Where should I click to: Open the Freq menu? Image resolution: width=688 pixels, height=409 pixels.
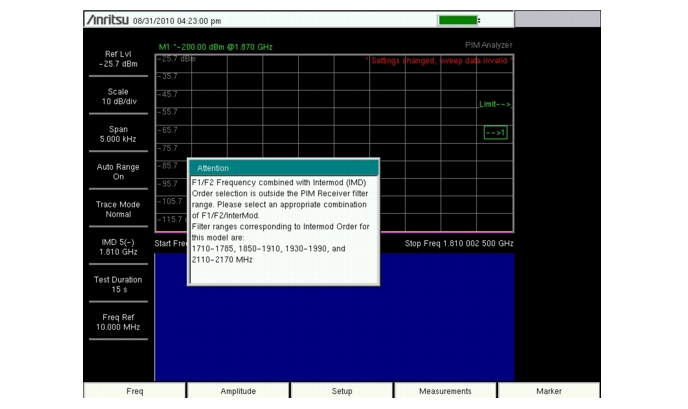[x=134, y=392]
